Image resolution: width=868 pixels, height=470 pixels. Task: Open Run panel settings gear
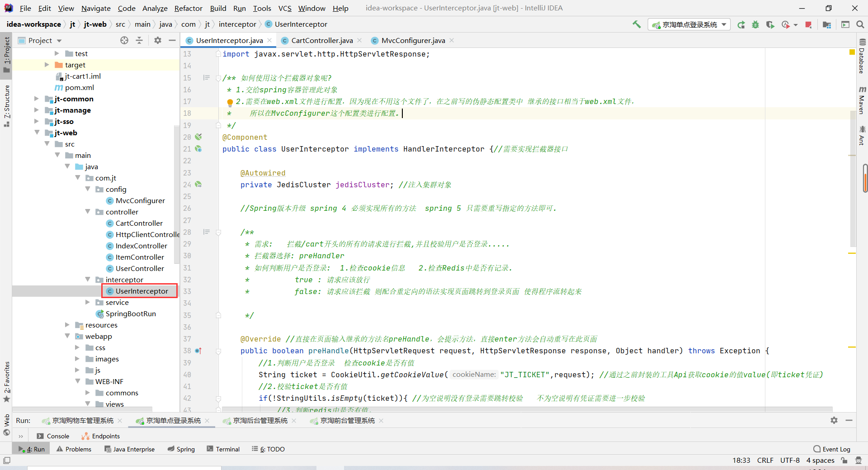coord(834,420)
